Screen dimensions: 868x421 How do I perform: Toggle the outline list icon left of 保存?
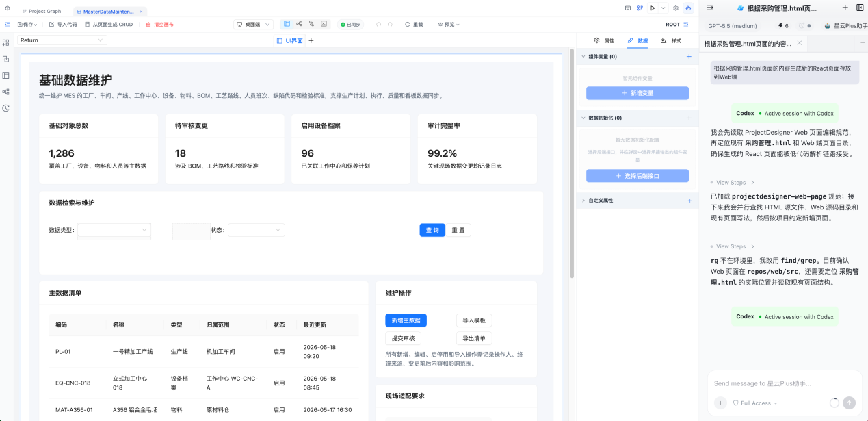tap(8, 24)
